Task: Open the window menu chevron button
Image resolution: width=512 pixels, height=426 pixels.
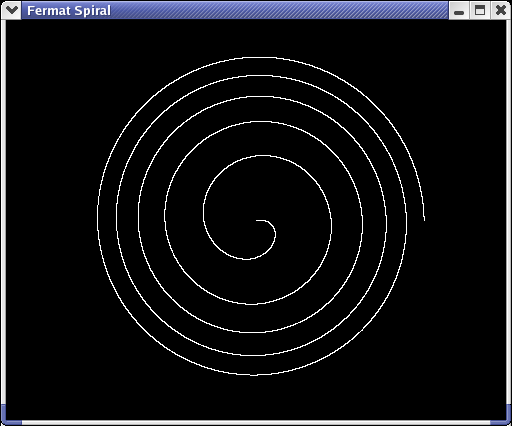Action: coord(11,10)
